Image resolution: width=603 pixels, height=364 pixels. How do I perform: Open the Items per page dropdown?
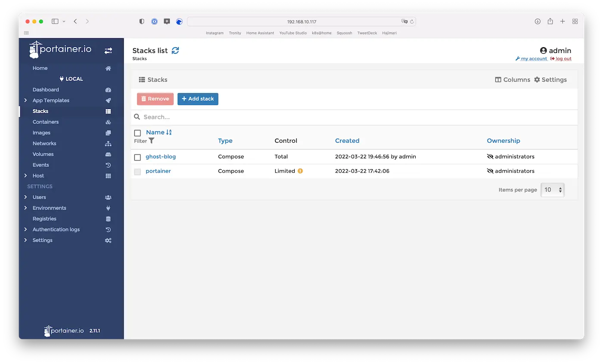tap(552, 190)
